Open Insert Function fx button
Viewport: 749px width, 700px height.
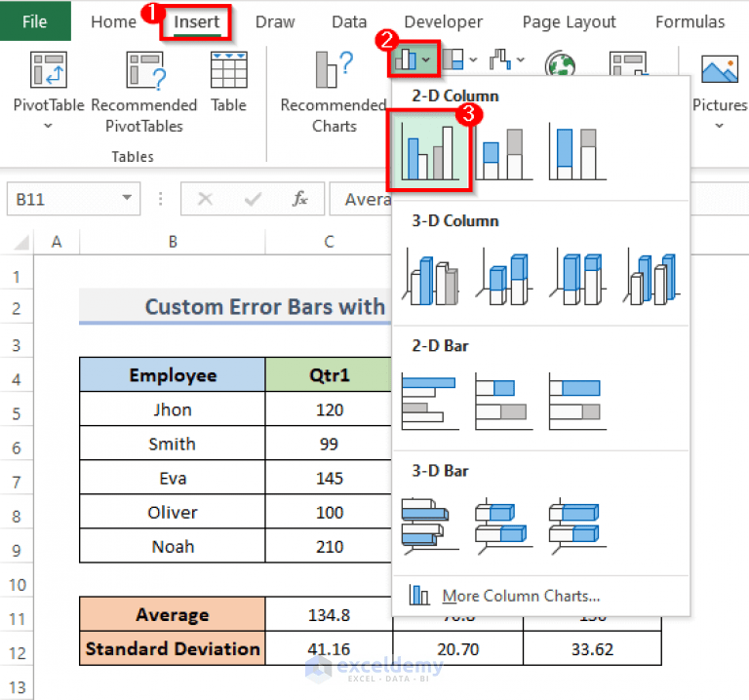click(x=300, y=199)
